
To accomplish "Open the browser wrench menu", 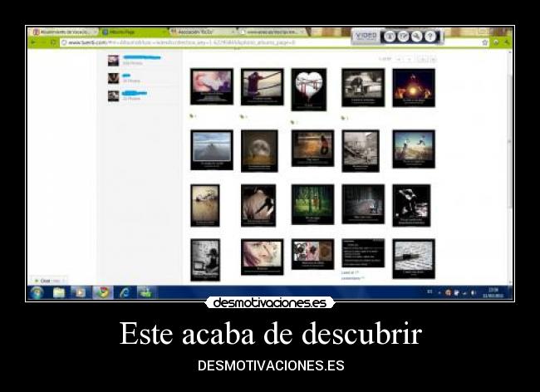I will (x=507, y=42).
